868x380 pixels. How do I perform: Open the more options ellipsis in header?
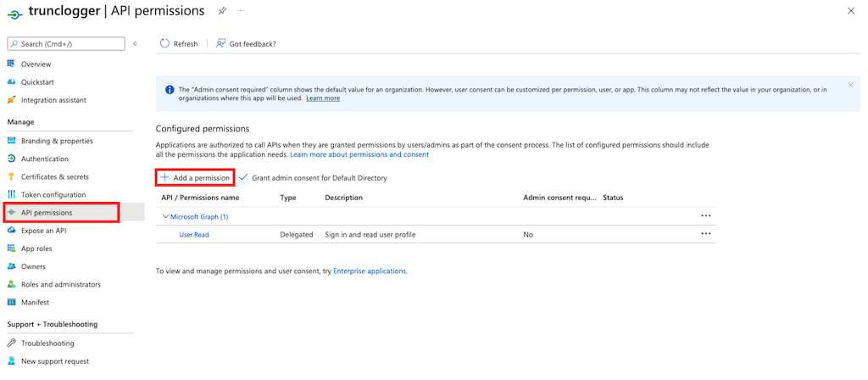click(240, 10)
